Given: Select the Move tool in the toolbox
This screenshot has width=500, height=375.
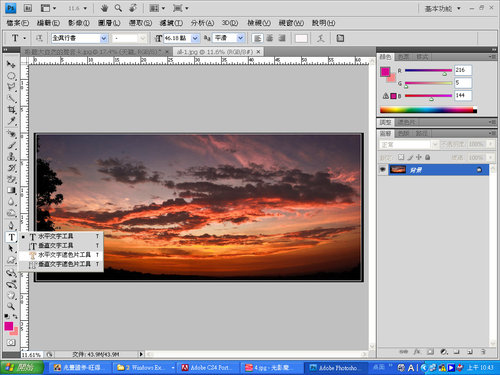Looking at the screenshot, I should (11, 64).
